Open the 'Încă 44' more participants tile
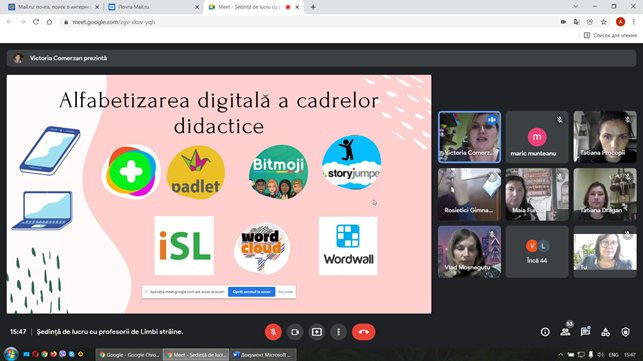 click(537, 251)
